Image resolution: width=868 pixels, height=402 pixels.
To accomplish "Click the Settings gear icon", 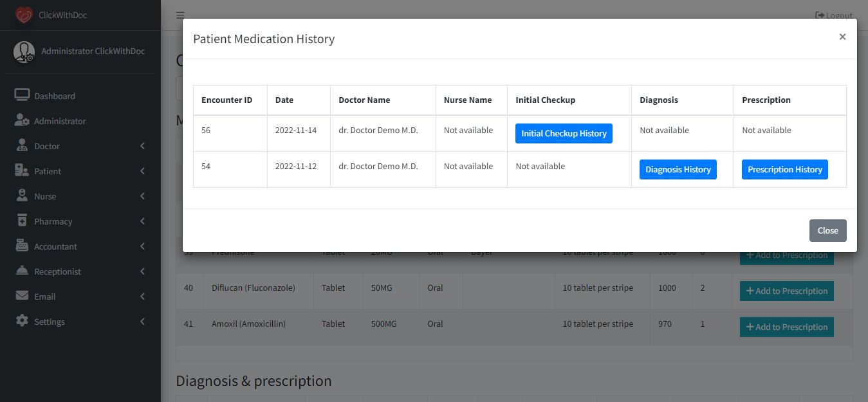I will 22,322.
